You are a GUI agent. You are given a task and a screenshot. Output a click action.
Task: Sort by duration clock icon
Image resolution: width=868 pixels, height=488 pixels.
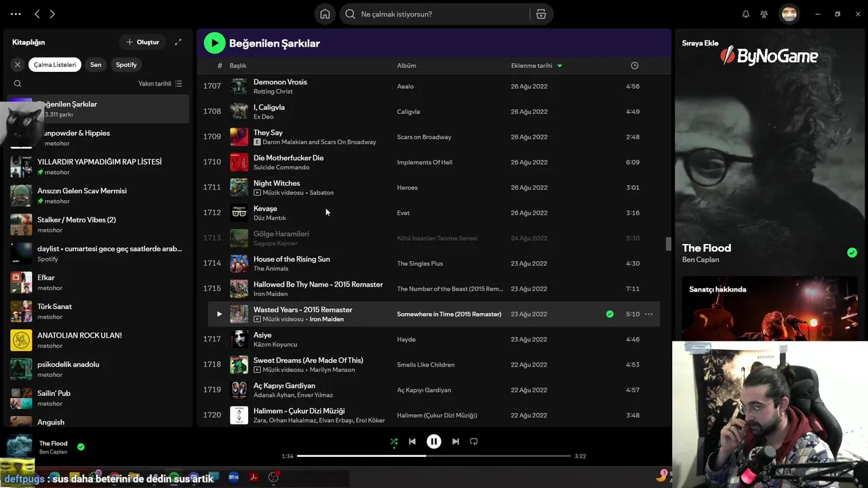(635, 66)
